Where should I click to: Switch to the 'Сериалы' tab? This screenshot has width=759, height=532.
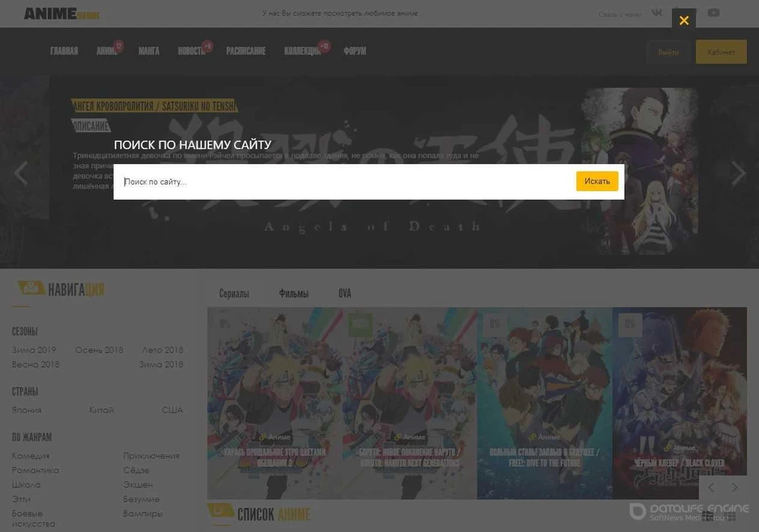click(234, 294)
